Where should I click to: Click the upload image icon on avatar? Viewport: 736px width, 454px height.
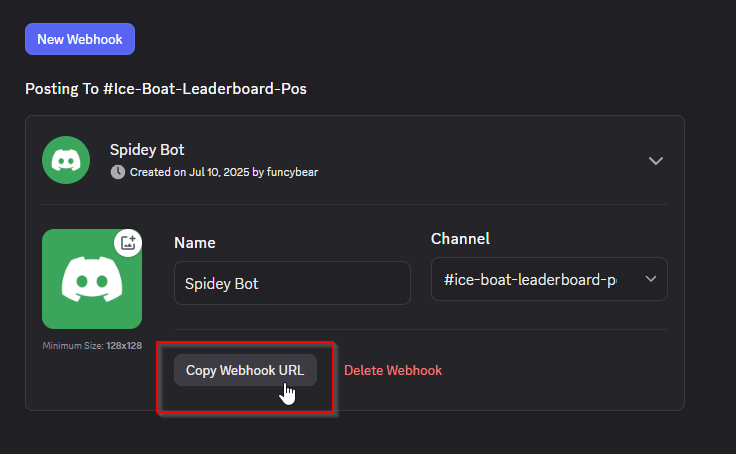point(127,243)
